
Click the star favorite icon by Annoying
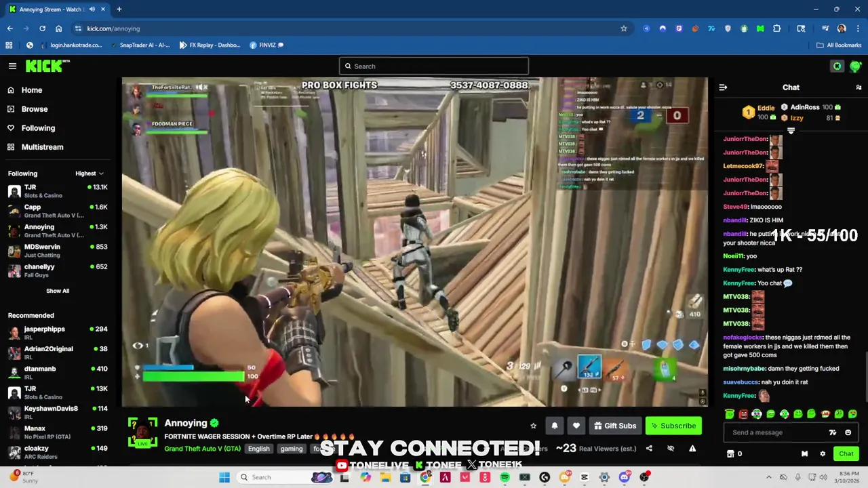pyautogui.click(x=533, y=426)
